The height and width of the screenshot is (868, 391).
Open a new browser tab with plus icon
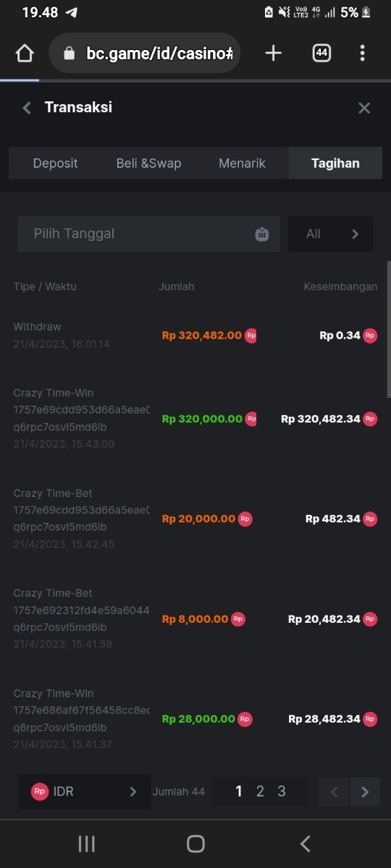pyautogui.click(x=273, y=53)
